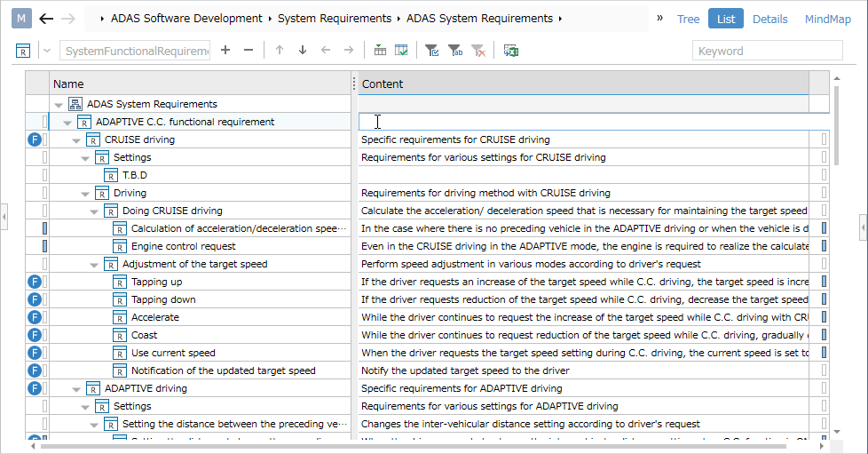This screenshot has width=868, height=454.
Task: Switch to the Tree view tab
Action: click(688, 19)
